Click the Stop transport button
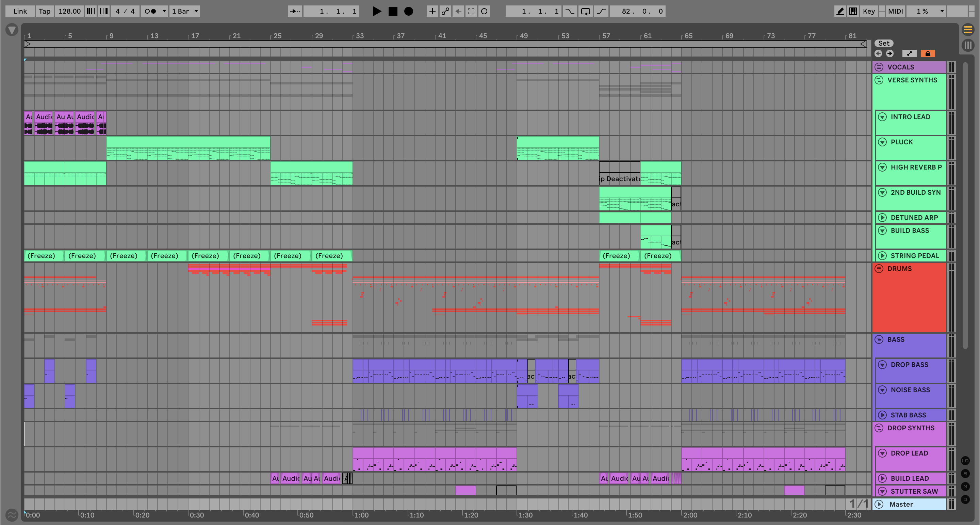980x525 pixels. 393,12
